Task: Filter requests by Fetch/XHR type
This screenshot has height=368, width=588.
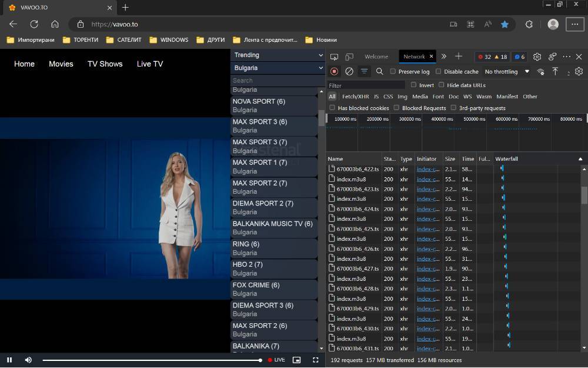Action: pyautogui.click(x=356, y=97)
